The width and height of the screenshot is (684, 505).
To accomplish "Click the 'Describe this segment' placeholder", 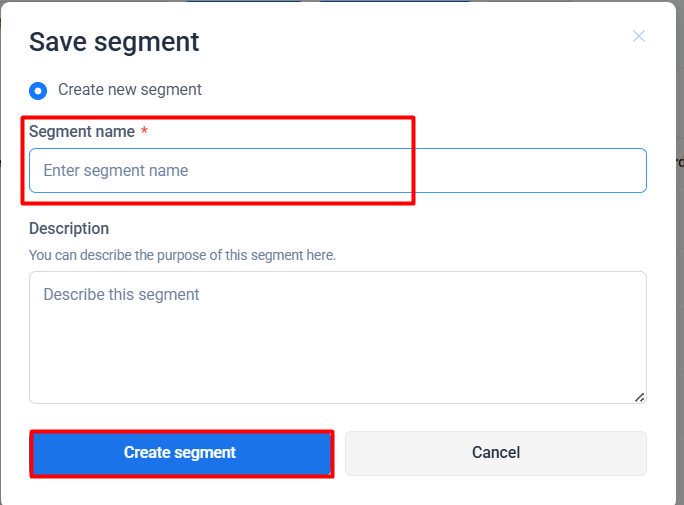I will pyautogui.click(x=121, y=295).
